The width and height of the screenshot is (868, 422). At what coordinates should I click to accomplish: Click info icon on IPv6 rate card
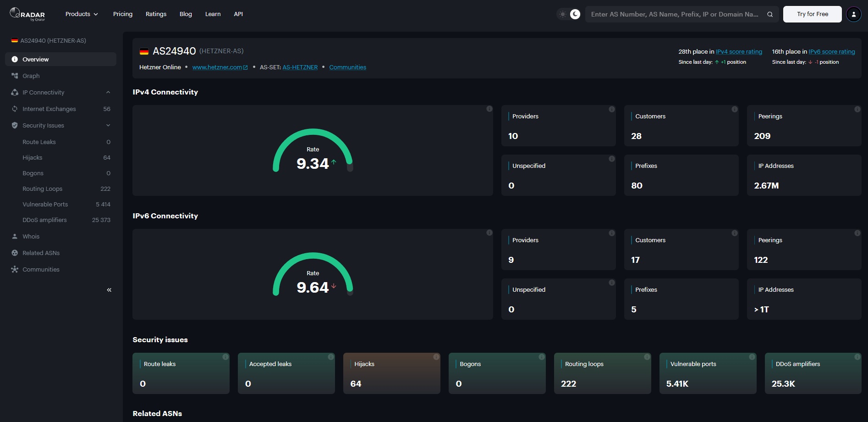point(489,233)
